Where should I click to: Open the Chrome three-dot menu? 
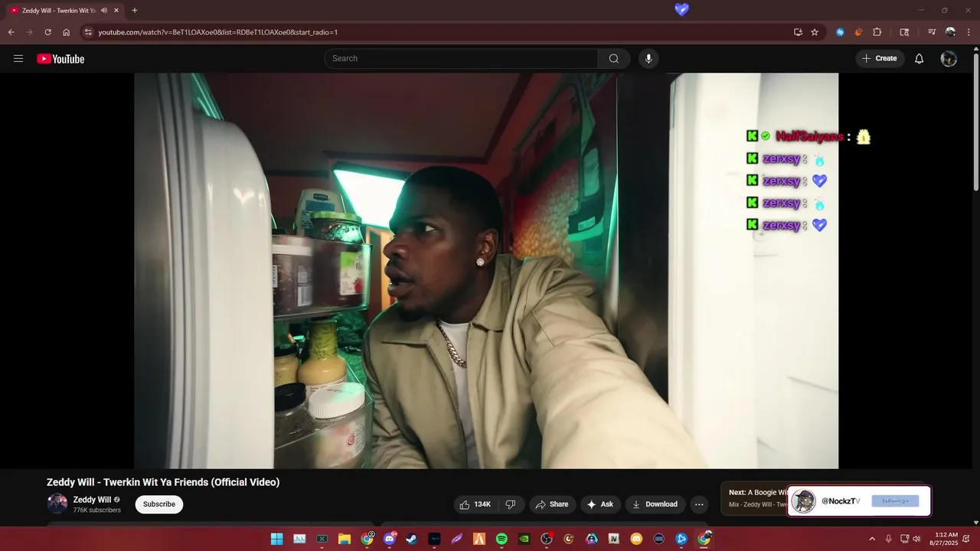(968, 32)
